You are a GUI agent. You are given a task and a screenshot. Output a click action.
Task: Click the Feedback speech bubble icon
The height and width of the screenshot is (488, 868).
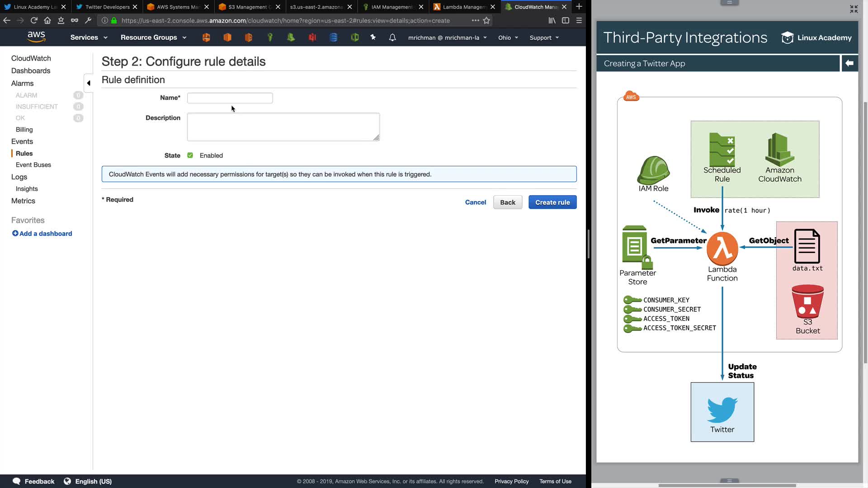(17, 481)
